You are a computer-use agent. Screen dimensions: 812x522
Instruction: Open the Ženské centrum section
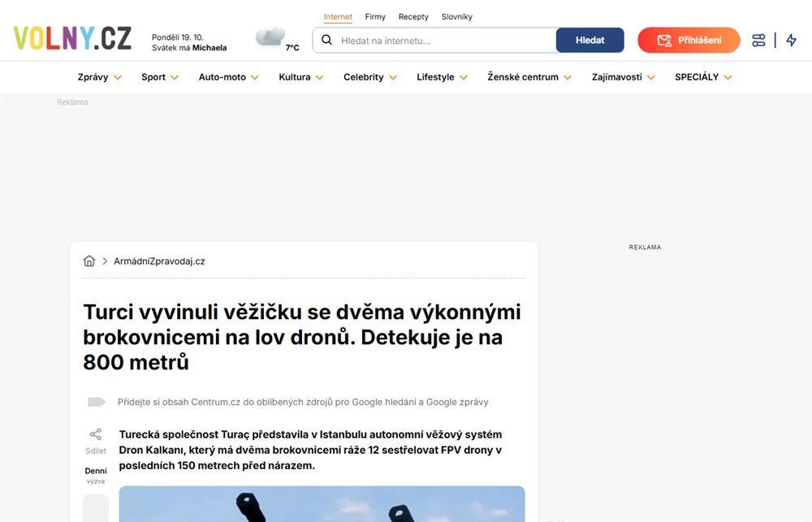click(523, 77)
